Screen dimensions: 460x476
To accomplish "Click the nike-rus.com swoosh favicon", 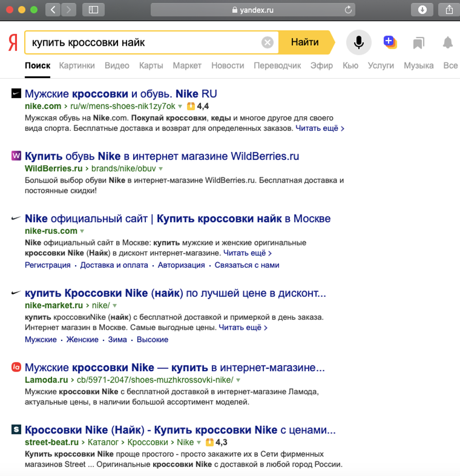I will click(x=16, y=218).
